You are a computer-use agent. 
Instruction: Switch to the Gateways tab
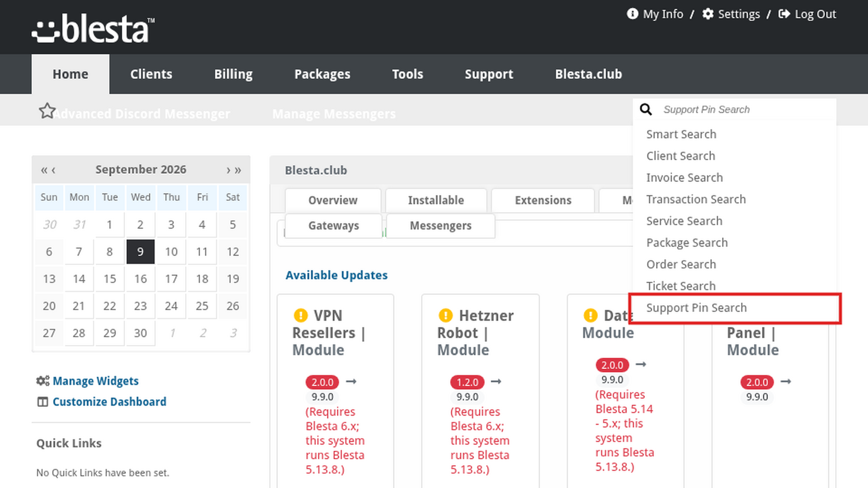tap(334, 225)
